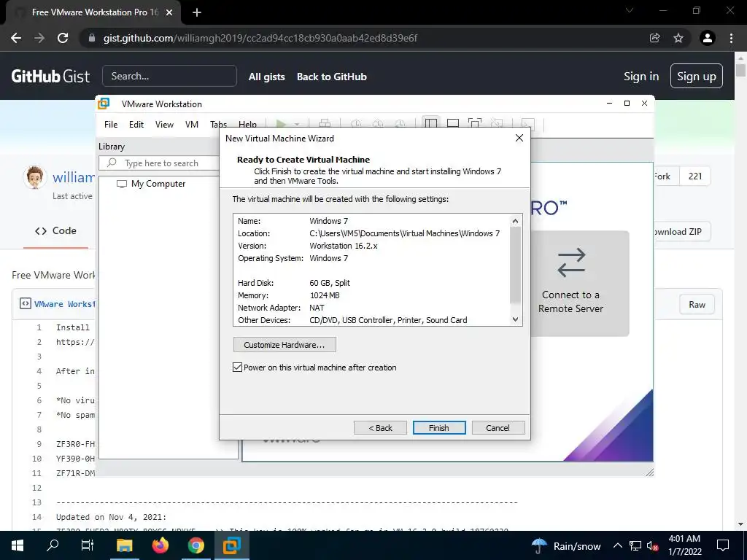Click the settings list scrollbar up arrow
The height and width of the screenshot is (560, 747).
(x=515, y=220)
